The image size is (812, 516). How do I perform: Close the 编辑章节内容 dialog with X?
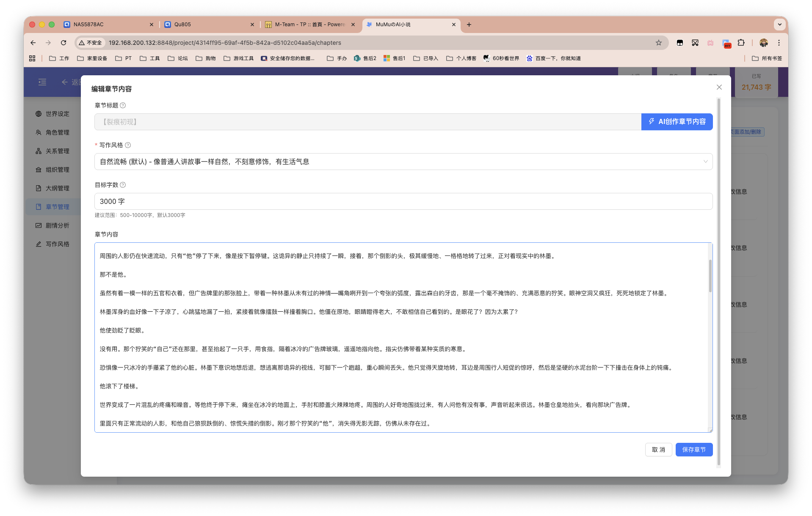tap(719, 87)
